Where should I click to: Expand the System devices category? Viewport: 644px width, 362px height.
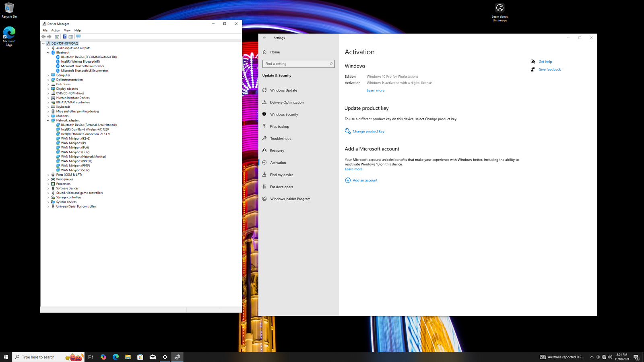click(48, 202)
